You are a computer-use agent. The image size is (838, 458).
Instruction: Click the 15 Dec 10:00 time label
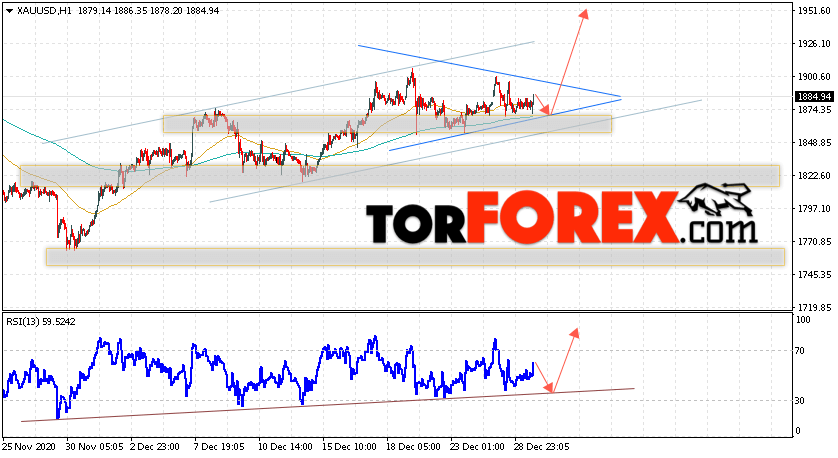[x=351, y=447]
